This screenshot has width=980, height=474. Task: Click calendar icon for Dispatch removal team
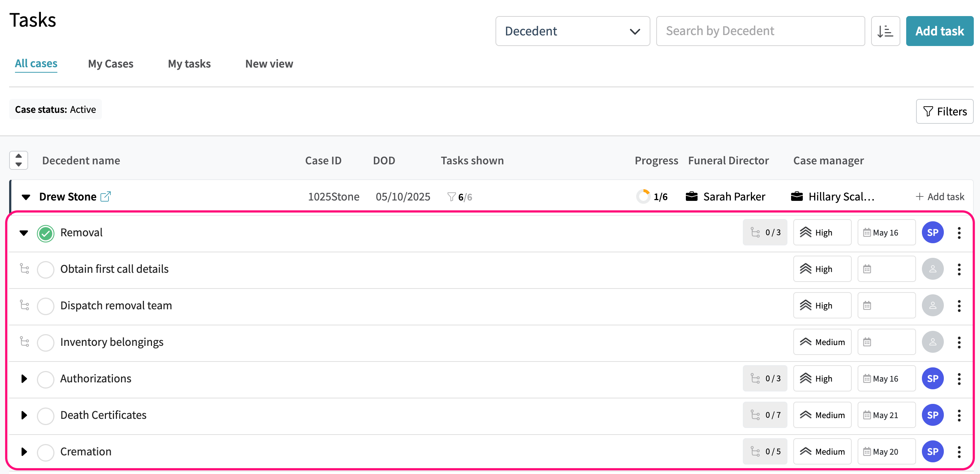click(867, 306)
